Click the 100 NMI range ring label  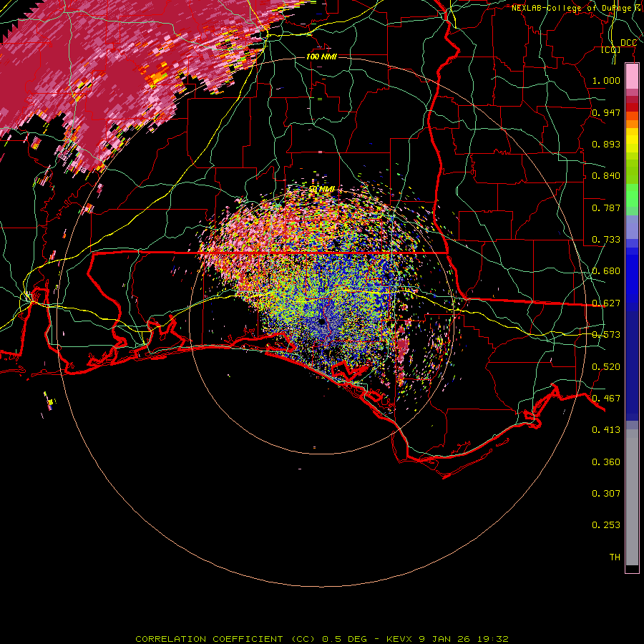pyautogui.click(x=321, y=57)
